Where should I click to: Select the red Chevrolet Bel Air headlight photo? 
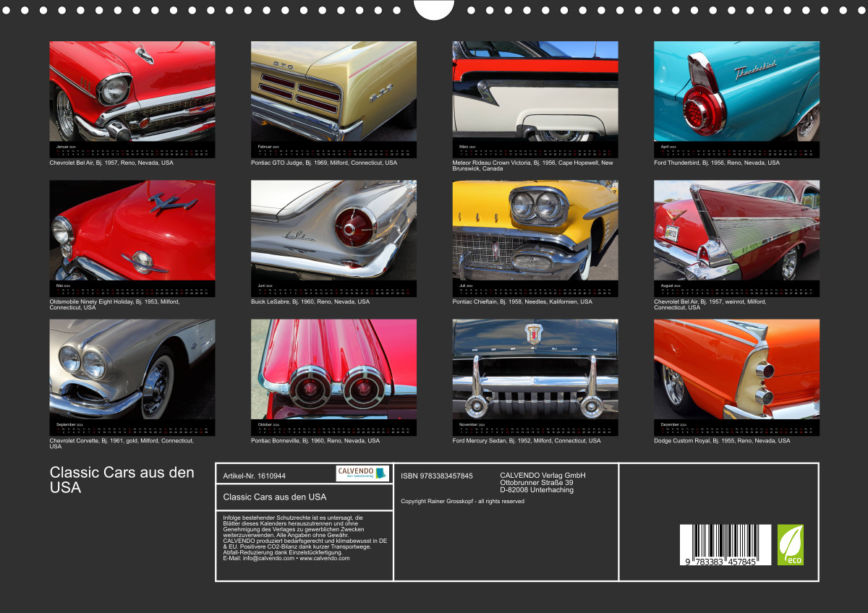pos(132,91)
